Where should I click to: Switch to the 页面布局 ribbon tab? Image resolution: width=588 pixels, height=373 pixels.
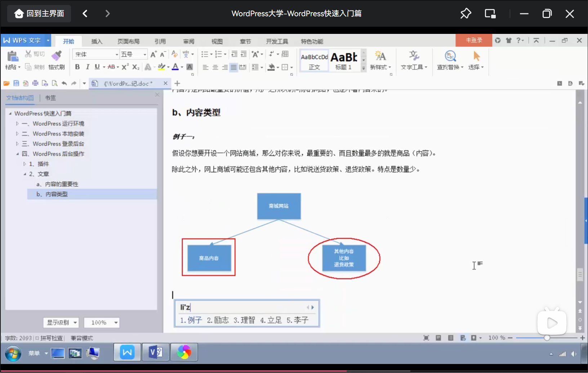coord(128,41)
